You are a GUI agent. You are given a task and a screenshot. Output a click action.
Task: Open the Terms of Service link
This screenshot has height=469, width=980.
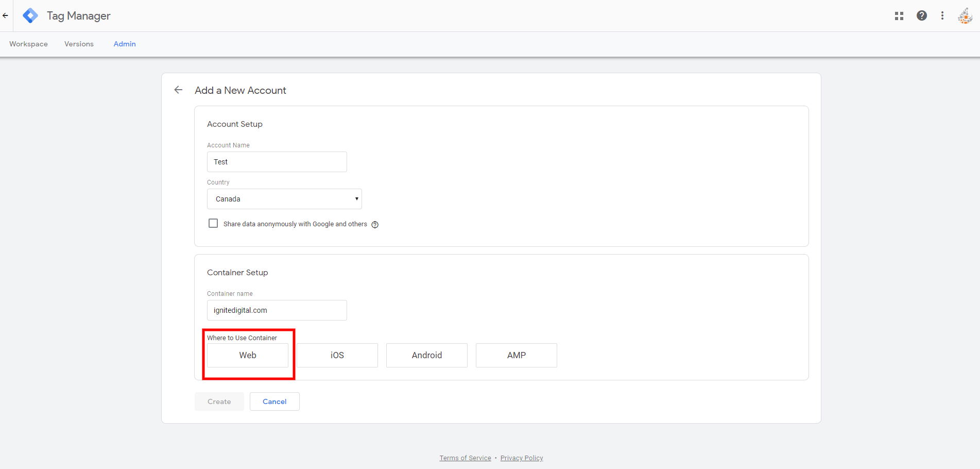click(465, 458)
